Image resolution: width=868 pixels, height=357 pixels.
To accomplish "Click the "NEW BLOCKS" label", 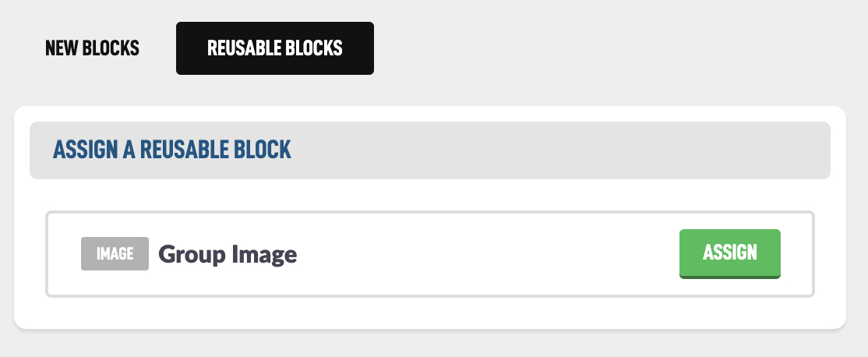I will 92,48.
